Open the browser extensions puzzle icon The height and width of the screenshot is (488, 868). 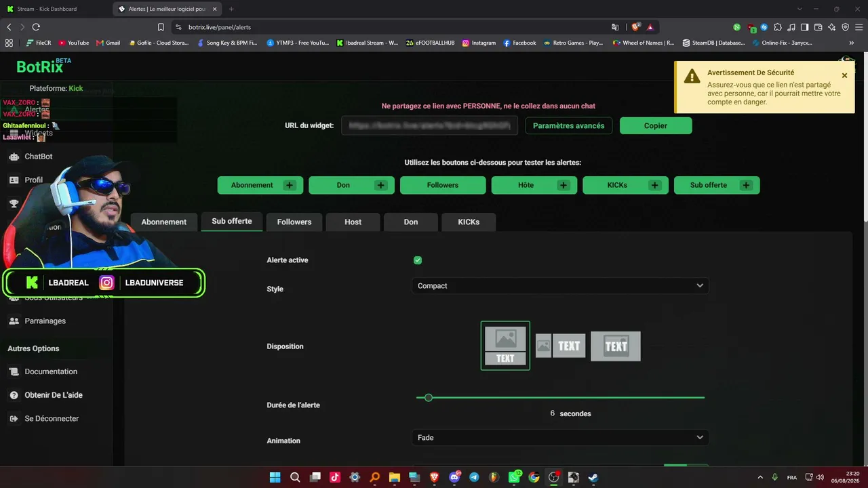coord(777,27)
